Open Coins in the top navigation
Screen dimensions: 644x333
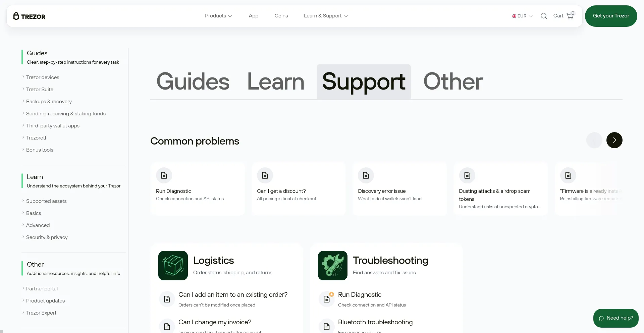pos(281,16)
